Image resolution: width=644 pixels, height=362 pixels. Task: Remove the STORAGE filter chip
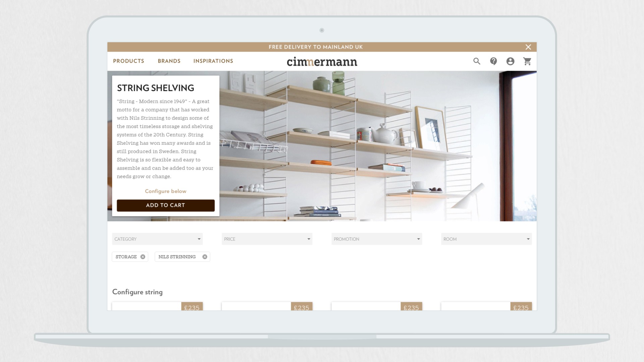(143, 257)
